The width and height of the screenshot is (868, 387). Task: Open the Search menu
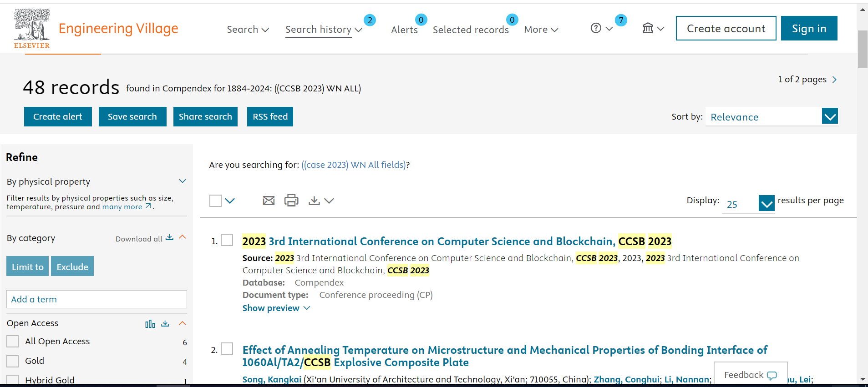[x=248, y=30]
